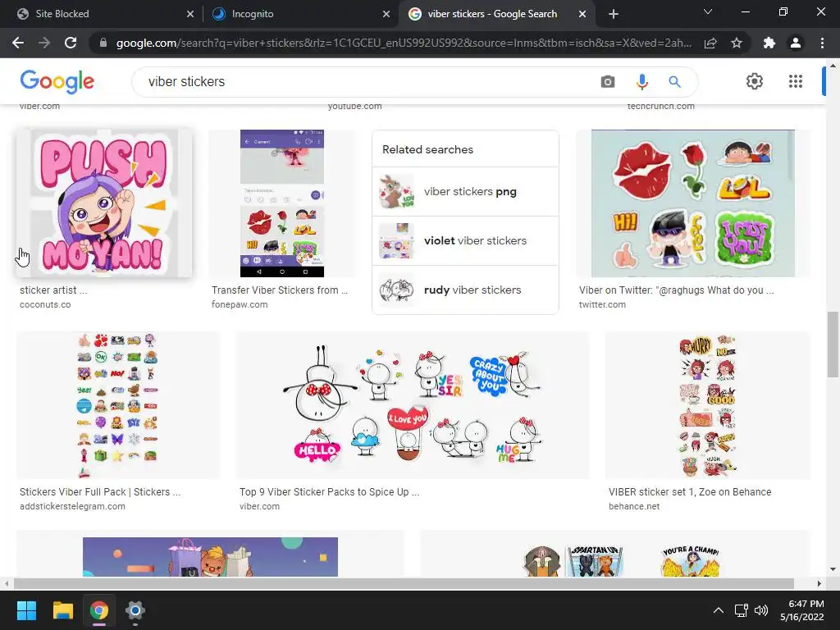Visit behance.net source link
Image resolution: width=840 pixels, height=630 pixels.
(634, 506)
